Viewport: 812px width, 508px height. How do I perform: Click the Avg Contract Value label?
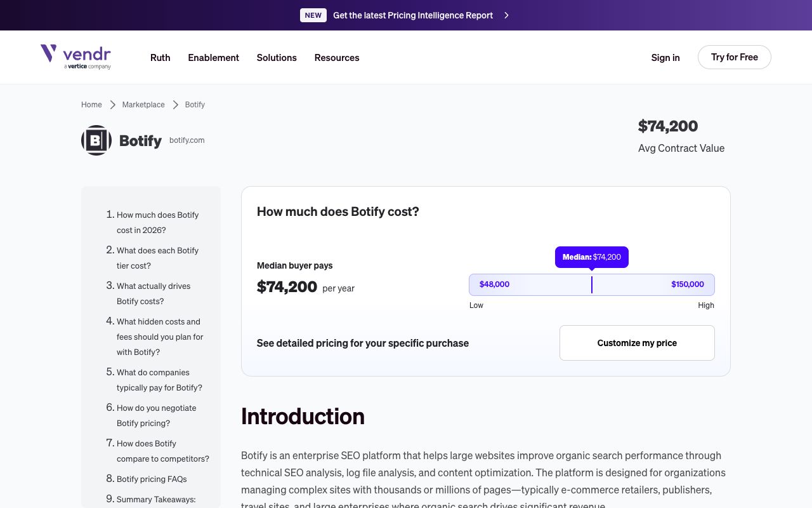pyautogui.click(x=681, y=148)
